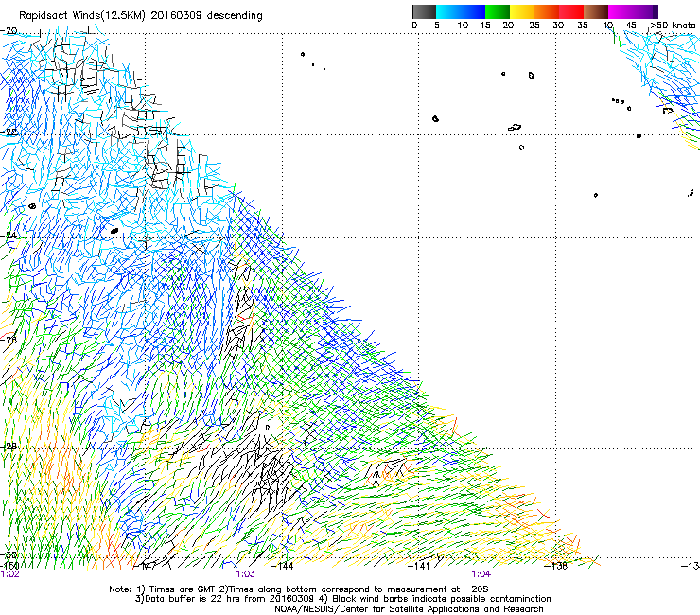This screenshot has width=700, height=615.
Task: Click the 'Times are GMT' note line
Action: [299, 589]
